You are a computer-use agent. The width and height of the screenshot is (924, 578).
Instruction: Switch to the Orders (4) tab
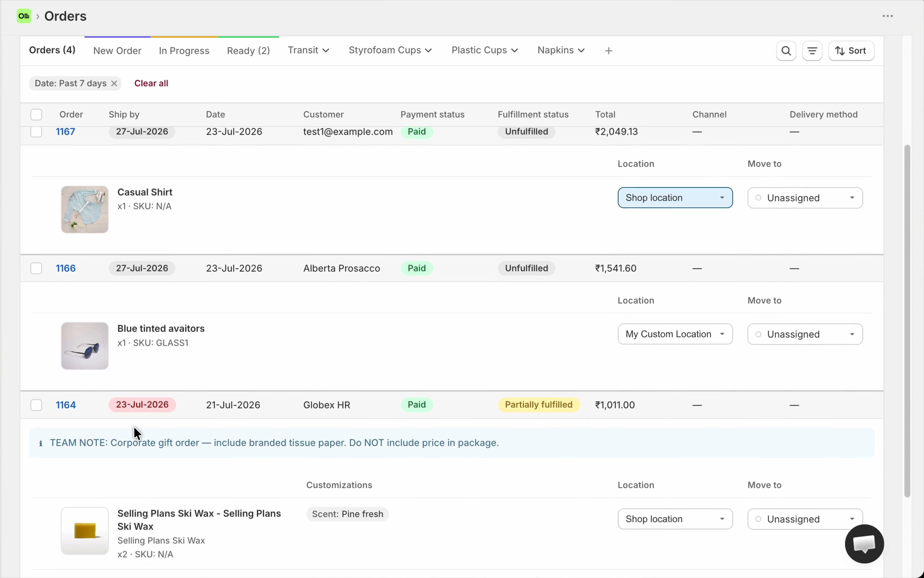point(52,50)
